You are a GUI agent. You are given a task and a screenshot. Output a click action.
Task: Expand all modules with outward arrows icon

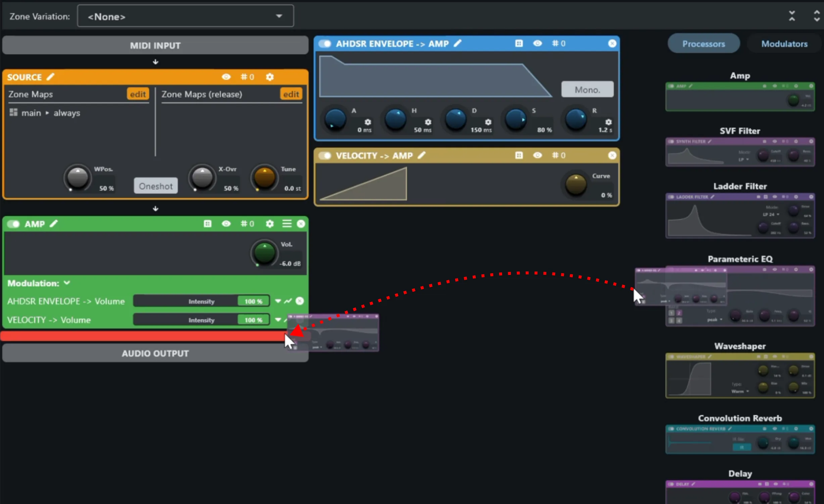point(817,16)
